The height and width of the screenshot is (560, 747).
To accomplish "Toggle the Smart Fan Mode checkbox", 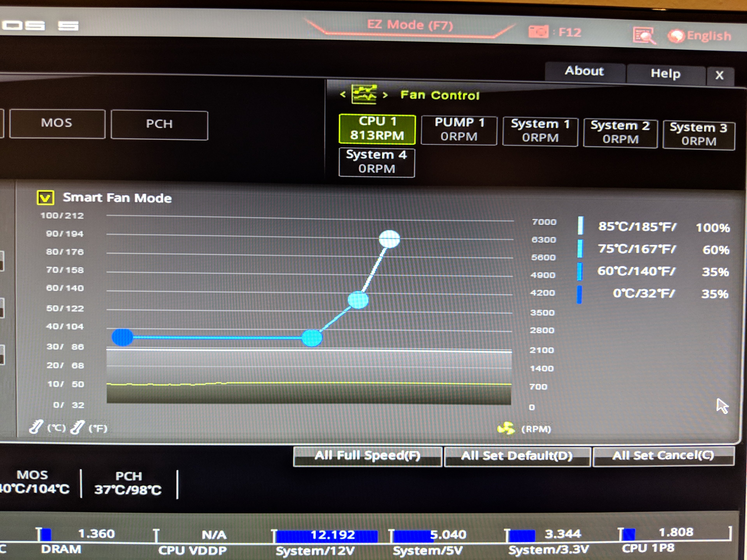I will 45,198.
